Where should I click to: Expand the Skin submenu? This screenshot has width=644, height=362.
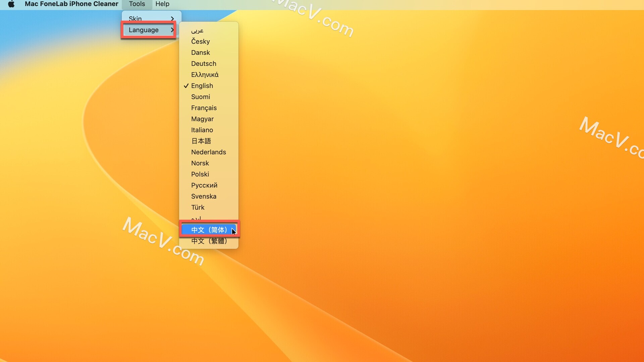tap(151, 18)
